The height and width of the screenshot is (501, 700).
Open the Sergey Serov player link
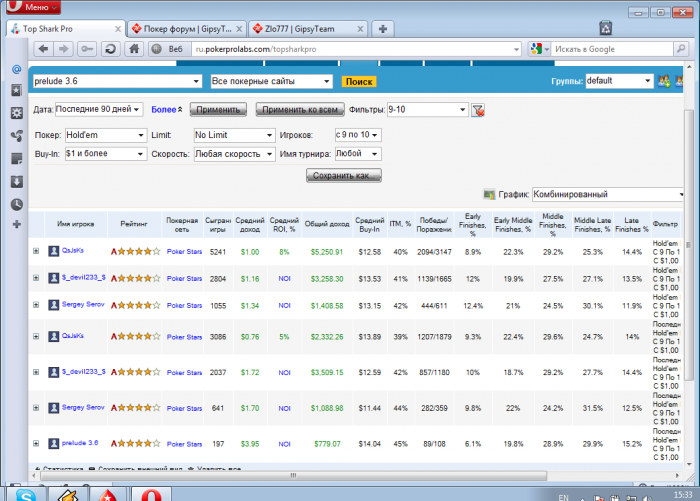tap(83, 304)
